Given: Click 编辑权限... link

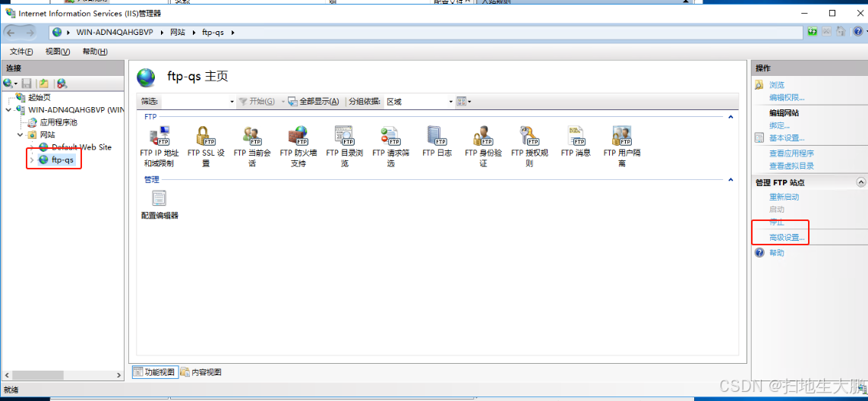Looking at the screenshot, I should pos(787,97).
